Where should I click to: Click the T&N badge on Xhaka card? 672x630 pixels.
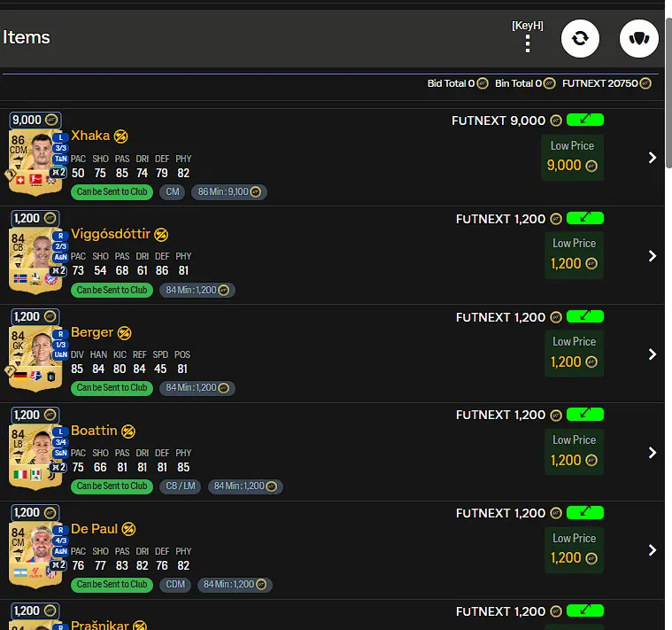(x=60, y=159)
